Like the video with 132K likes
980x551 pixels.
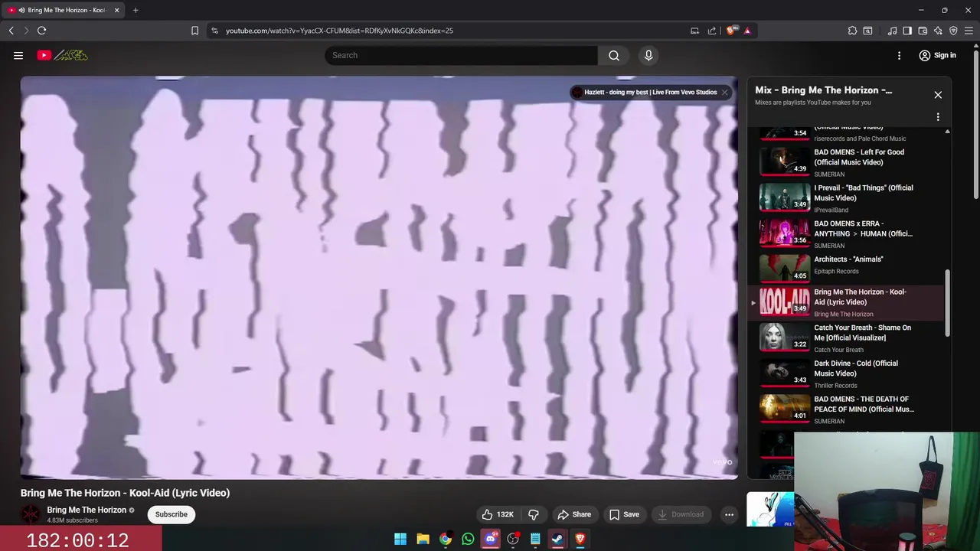[497, 514]
